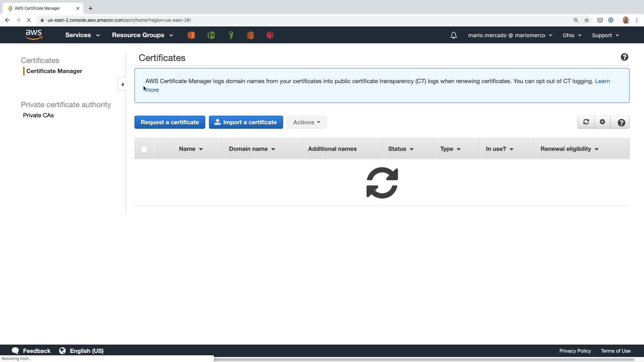Open the red service shortcut icon
Viewport: 644px width, 362px height.
270,35
